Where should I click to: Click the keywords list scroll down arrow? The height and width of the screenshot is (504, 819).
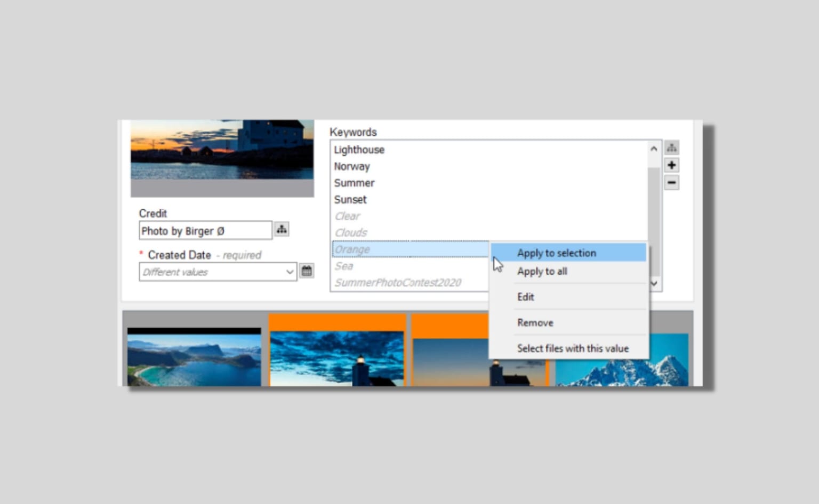point(654,283)
